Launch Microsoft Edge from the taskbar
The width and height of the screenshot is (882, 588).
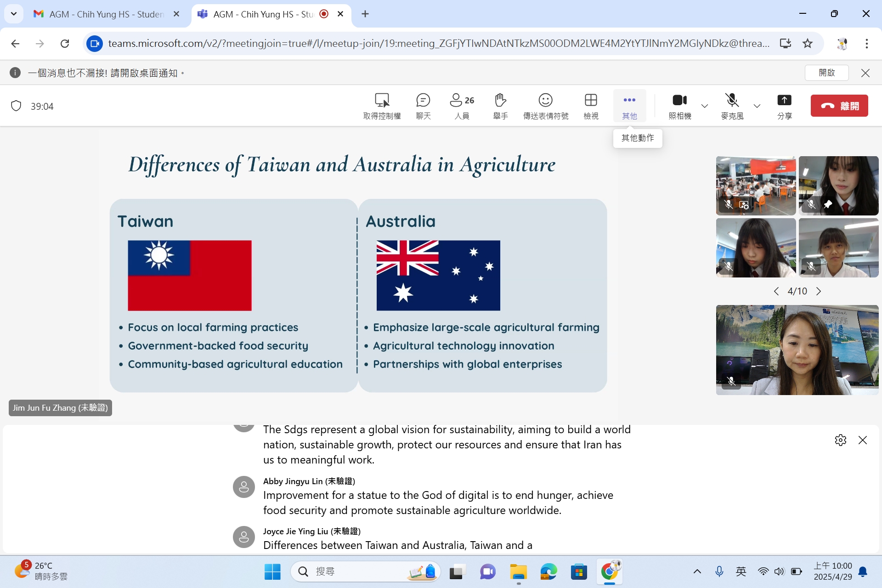[x=548, y=572]
